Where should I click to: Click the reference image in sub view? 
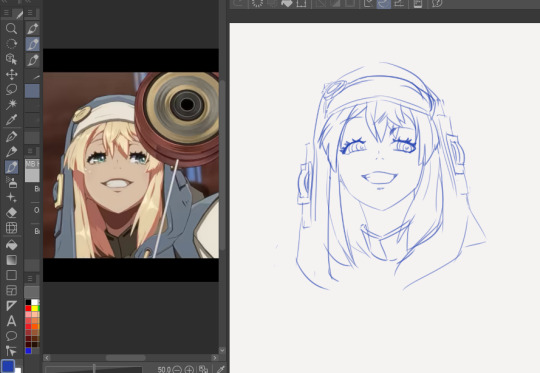pyautogui.click(x=131, y=165)
